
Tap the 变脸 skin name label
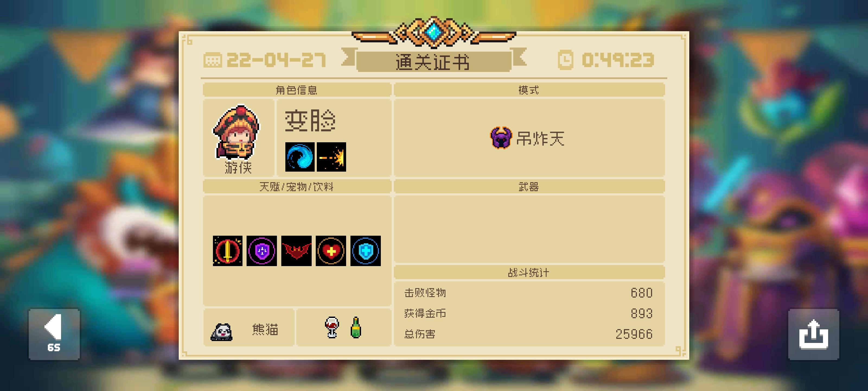(310, 121)
